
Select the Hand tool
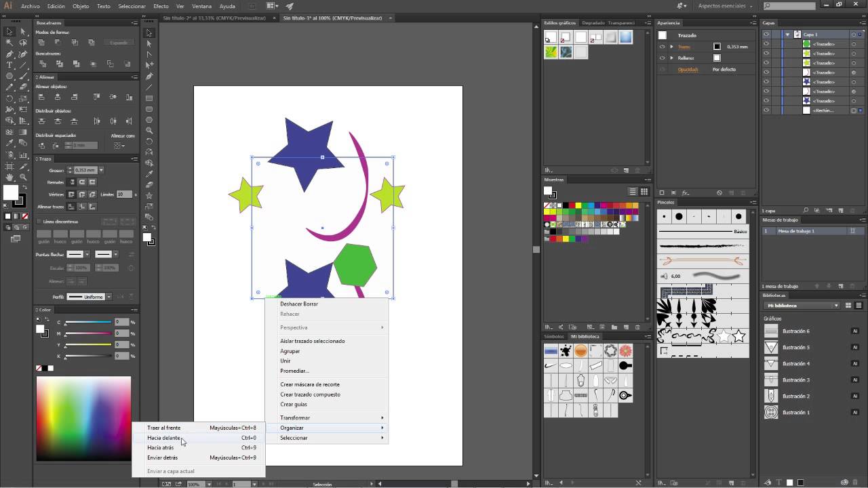9,177
